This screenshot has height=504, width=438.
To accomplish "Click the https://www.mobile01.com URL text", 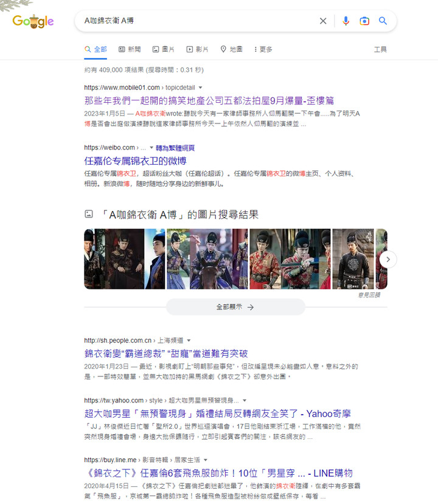I will point(122,88).
